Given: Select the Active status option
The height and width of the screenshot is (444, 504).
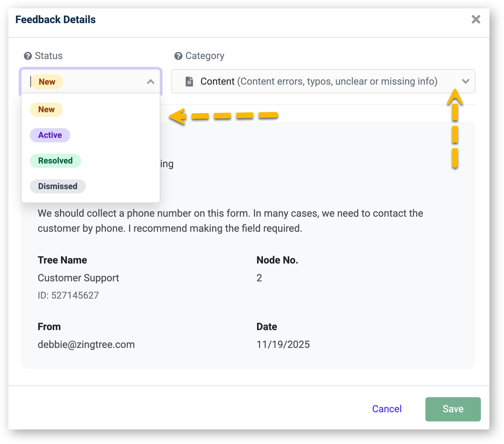Looking at the screenshot, I should [50, 135].
